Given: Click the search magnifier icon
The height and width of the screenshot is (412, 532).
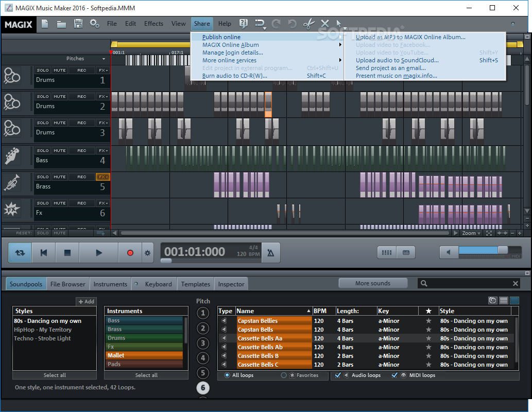Looking at the screenshot, I should click(424, 283).
